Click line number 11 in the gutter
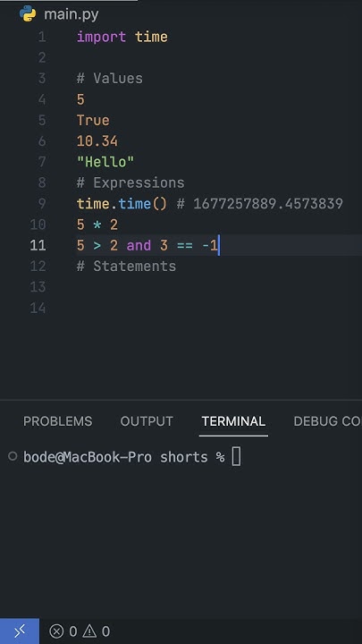Screen dimensions: 362x644 (x=38, y=245)
